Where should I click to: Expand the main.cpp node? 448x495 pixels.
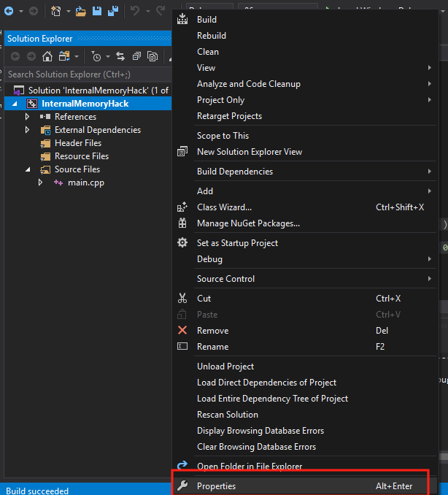click(40, 183)
